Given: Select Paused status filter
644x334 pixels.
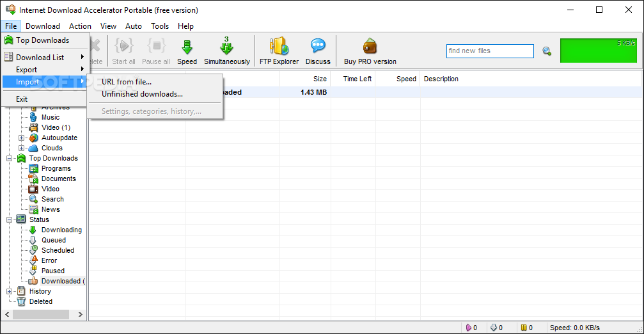Looking at the screenshot, I should tap(53, 271).
